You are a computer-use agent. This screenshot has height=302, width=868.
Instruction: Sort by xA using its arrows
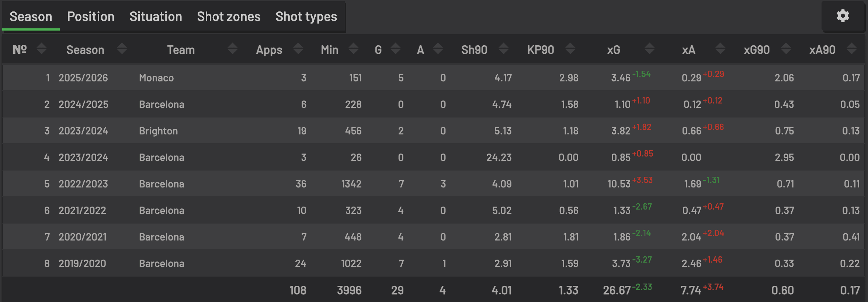[721, 49]
